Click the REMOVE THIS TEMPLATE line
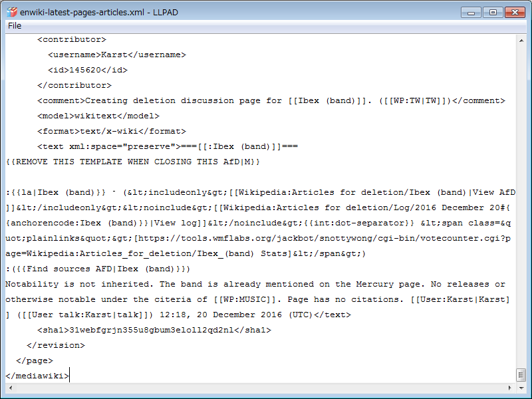532x399 pixels. (x=133, y=162)
